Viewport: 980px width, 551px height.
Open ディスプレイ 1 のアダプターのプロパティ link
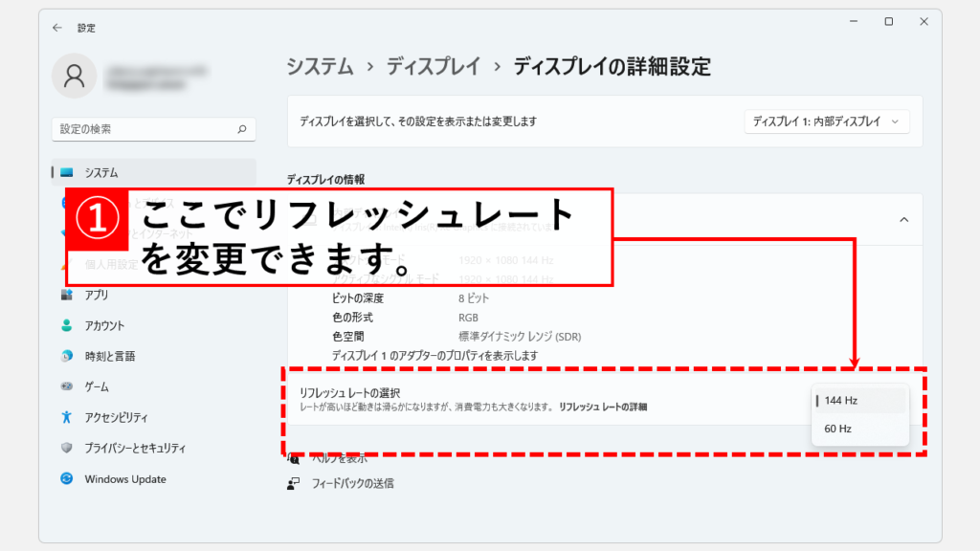click(434, 355)
